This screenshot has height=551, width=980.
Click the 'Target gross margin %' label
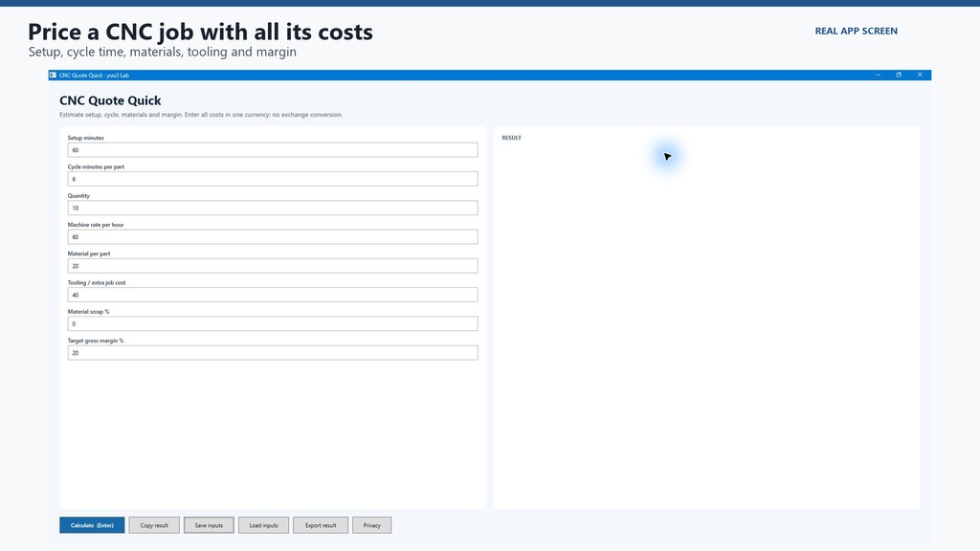(x=96, y=341)
